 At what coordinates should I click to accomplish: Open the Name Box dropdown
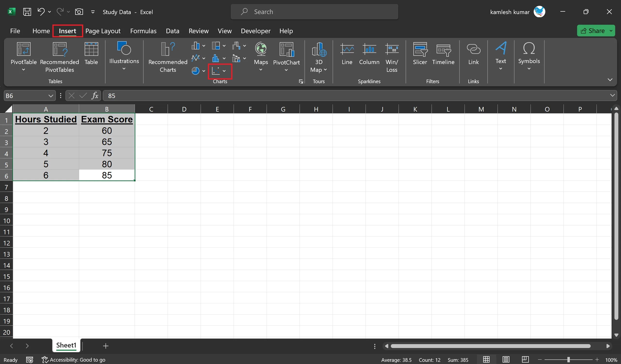coord(51,96)
